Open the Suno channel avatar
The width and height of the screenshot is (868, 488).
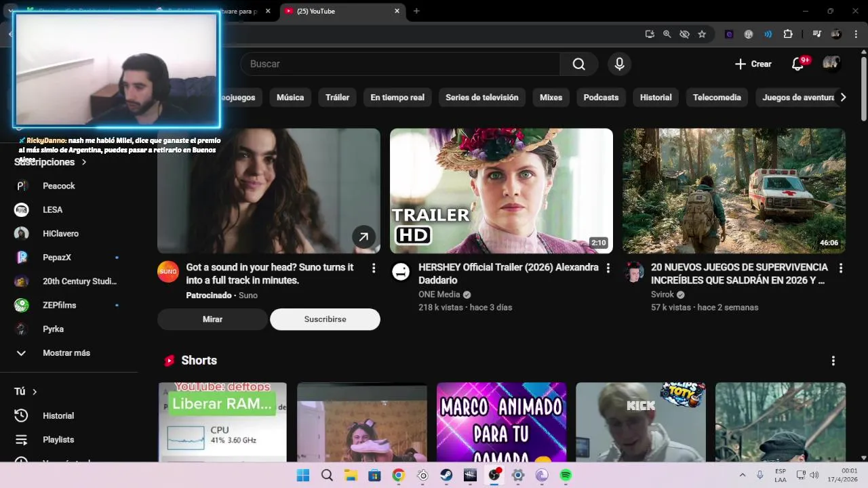coord(168,272)
